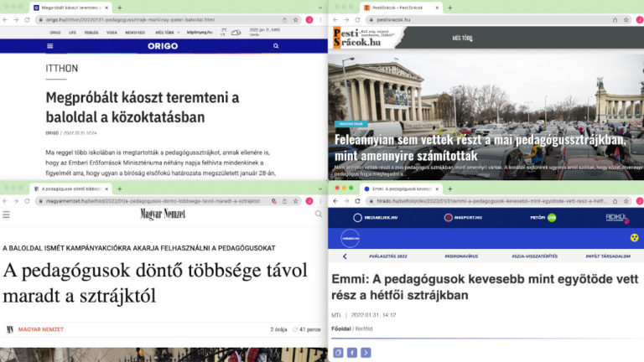Click Főoldal breadcrumb on hirado.hu

tap(341, 328)
